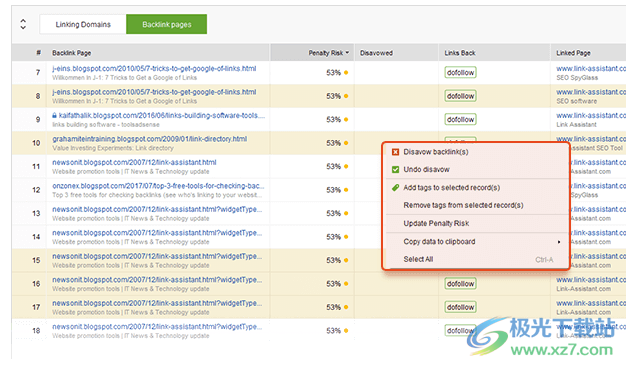Switch to Linking Domains tab

(83, 24)
